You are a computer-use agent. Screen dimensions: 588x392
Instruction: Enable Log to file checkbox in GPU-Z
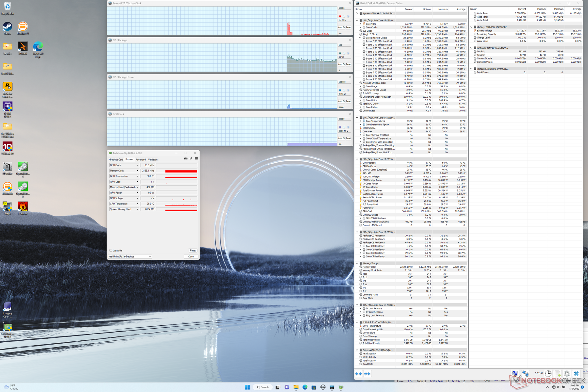[x=111, y=251]
